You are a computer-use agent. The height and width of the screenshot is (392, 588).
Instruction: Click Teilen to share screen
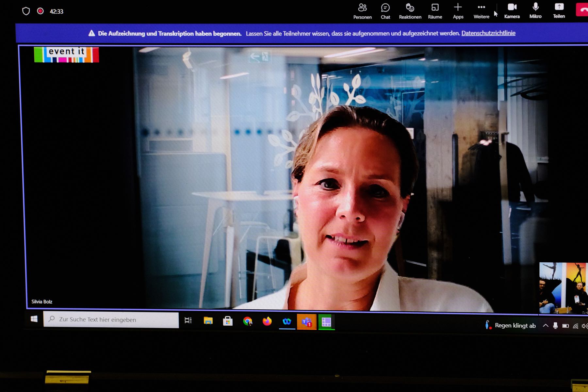click(x=559, y=11)
